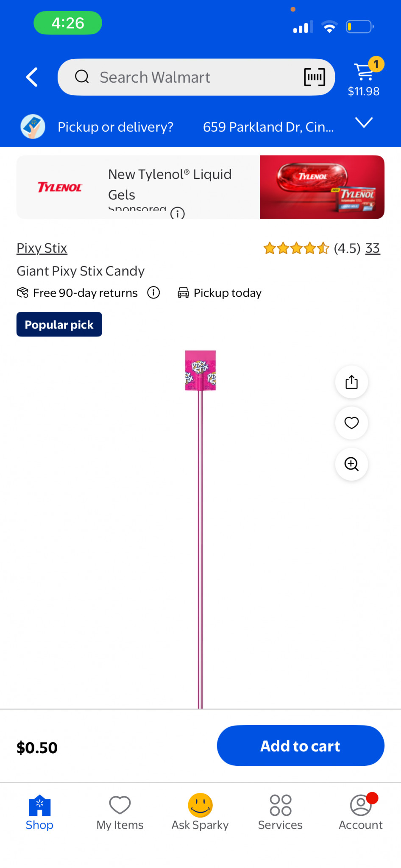Screen dimensions: 401x868
Task: Switch to the My Items tab
Action: click(x=120, y=812)
